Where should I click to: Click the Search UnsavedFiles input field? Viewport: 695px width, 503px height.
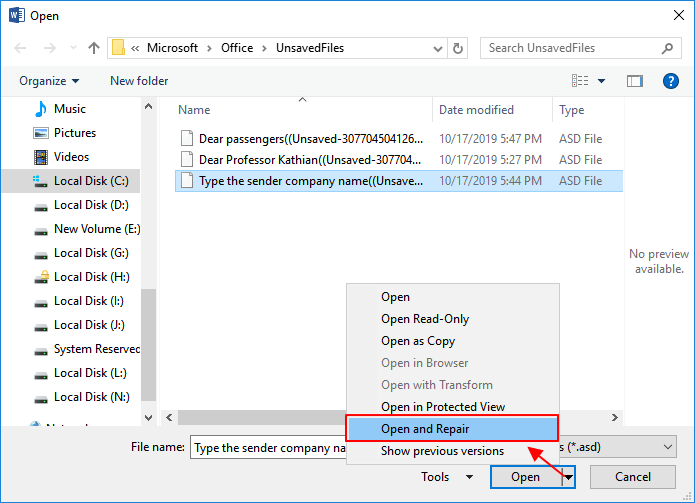(x=570, y=48)
